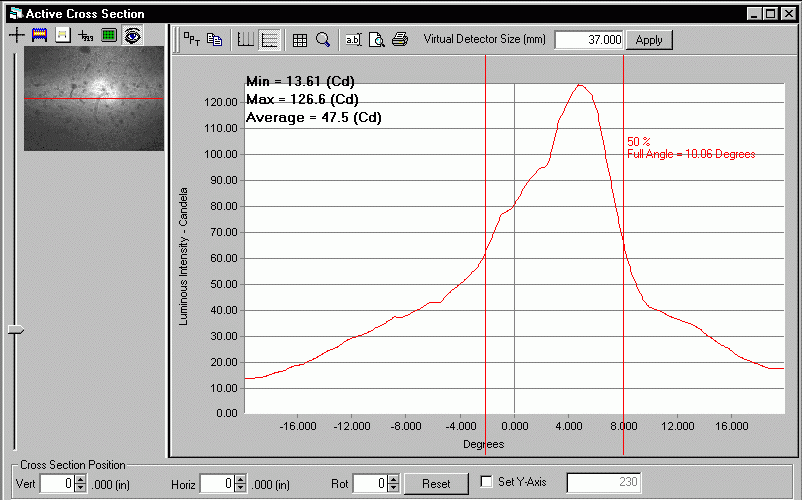Screen dimensions: 802x500
Task: Click the Rot rotation field
Action: [x=370, y=484]
